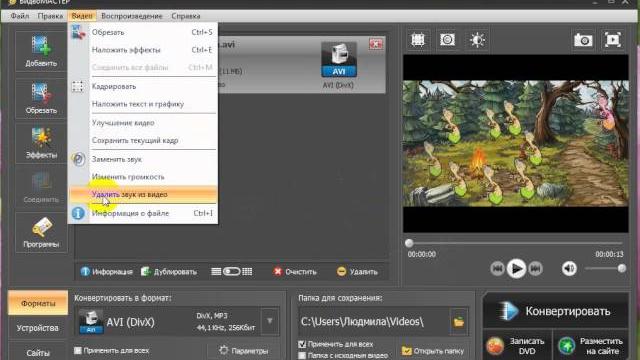This screenshot has width=640, height=360.
Task: Choose Изменить громкость menu entry
Action: 143,177
